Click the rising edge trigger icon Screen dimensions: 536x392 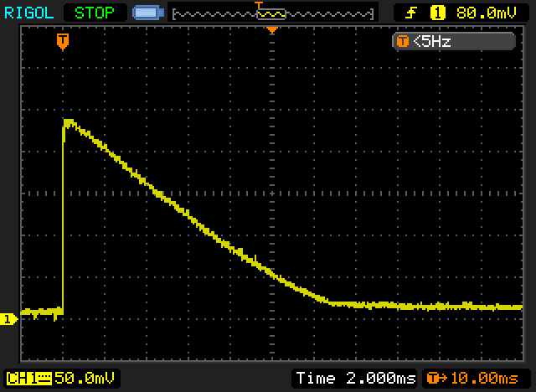coord(411,13)
